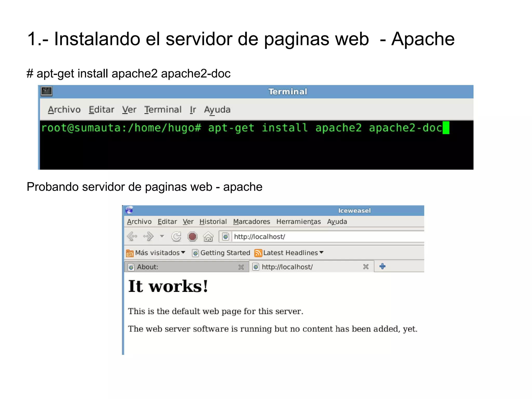Click the Latest Headlines RSS icon
532x399 pixels.
pos(258,253)
